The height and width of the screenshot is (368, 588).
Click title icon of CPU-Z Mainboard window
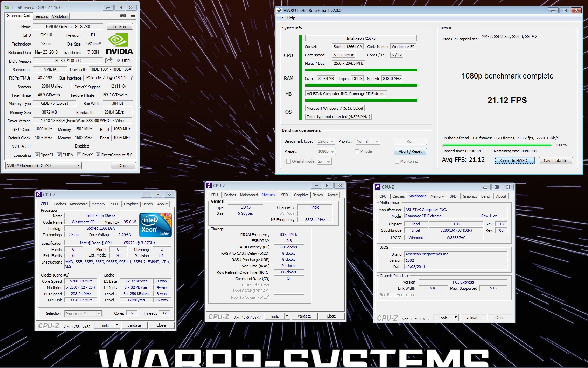pyautogui.click(x=378, y=187)
